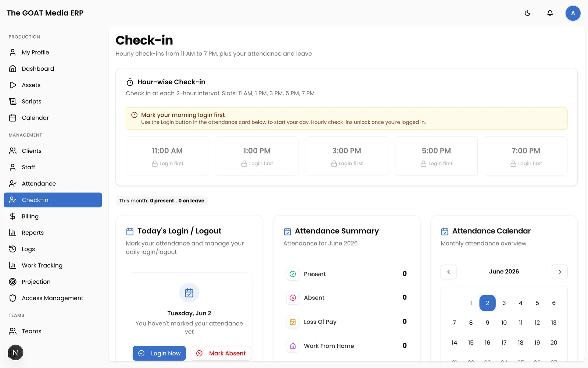Select the 3:00 PM check-in slot
The height and width of the screenshot is (368, 588).
(x=347, y=156)
